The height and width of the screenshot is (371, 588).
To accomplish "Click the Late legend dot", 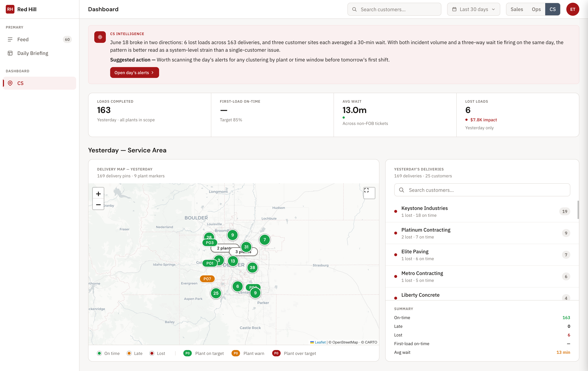I will click(129, 353).
